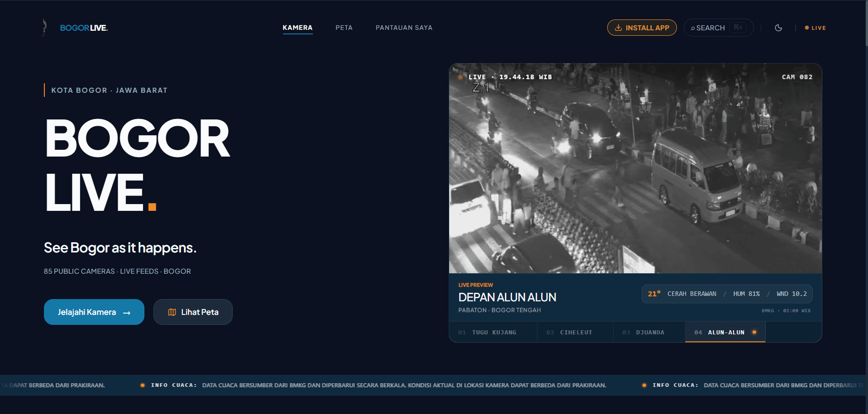868x414 pixels.
Task: Click the orange dot on Alun-Alun tab
Action: [754, 332]
